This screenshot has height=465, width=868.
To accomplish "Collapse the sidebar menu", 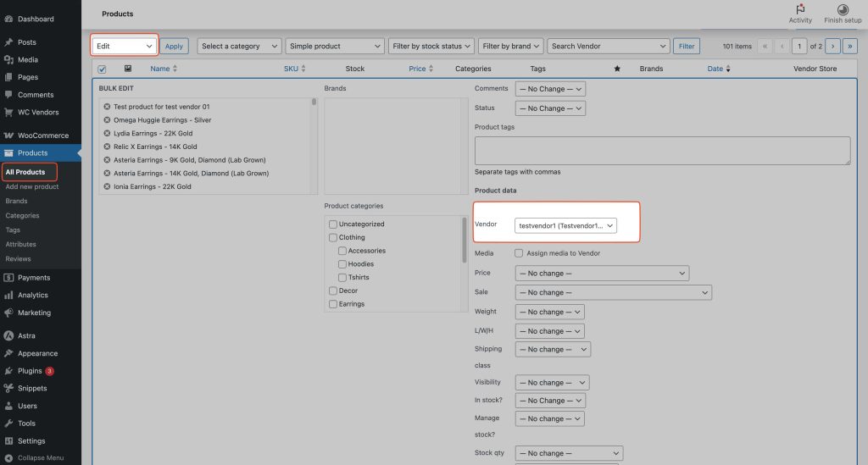I will point(41,458).
